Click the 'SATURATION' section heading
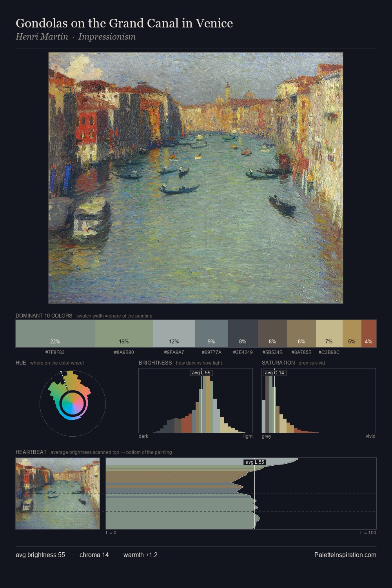Image resolution: width=392 pixels, height=588 pixels. (278, 363)
